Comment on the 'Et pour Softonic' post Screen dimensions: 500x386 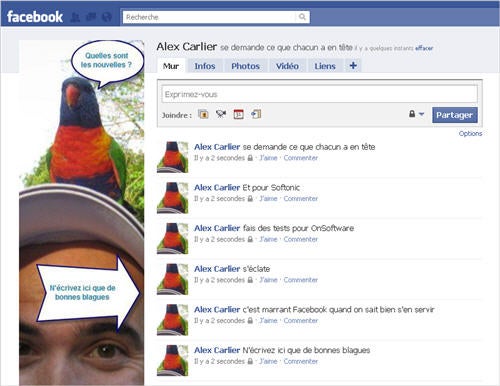[x=301, y=199]
